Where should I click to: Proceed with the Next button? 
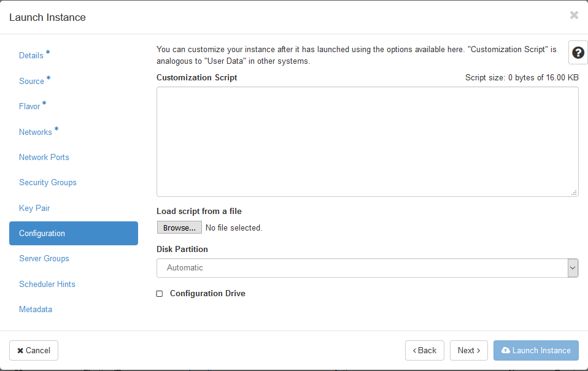click(x=469, y=350)
